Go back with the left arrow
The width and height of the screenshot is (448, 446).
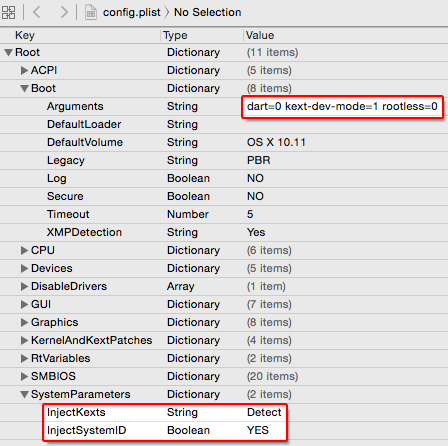(37, 12)
